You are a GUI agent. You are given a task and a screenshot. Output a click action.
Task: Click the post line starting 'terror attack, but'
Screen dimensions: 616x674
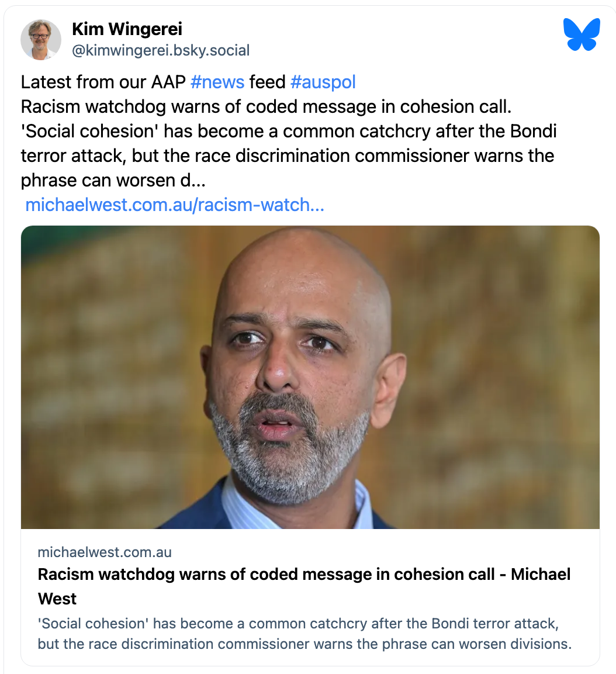pos(287,155)
